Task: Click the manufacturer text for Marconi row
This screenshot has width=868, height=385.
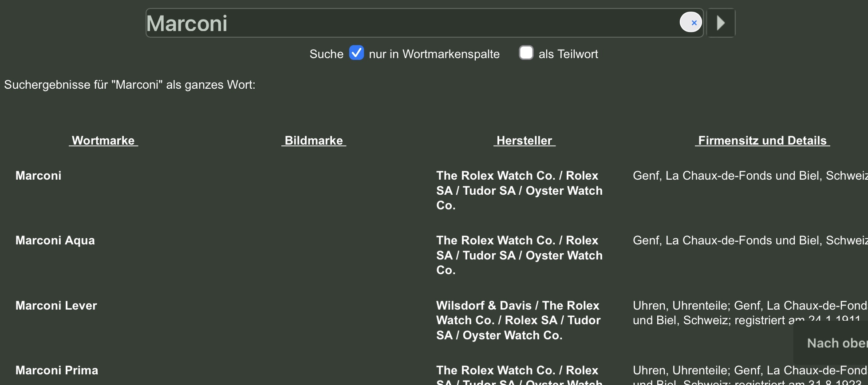Action: click(x=519, y=190)
